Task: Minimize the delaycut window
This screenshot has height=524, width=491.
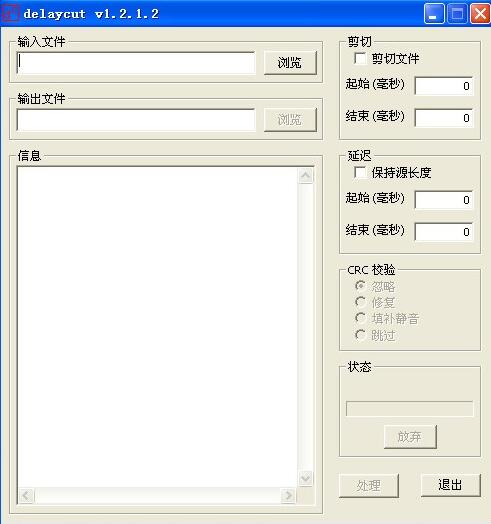Action: coord(434,14)
